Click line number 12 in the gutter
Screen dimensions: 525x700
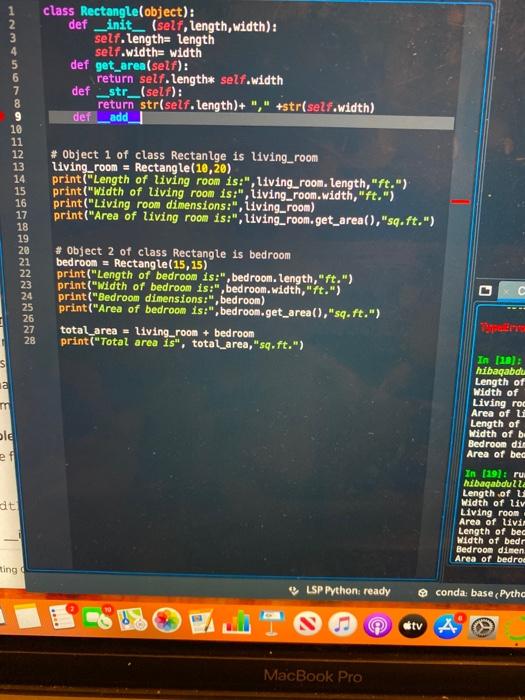pyautogui.click(x=17, y=154)
